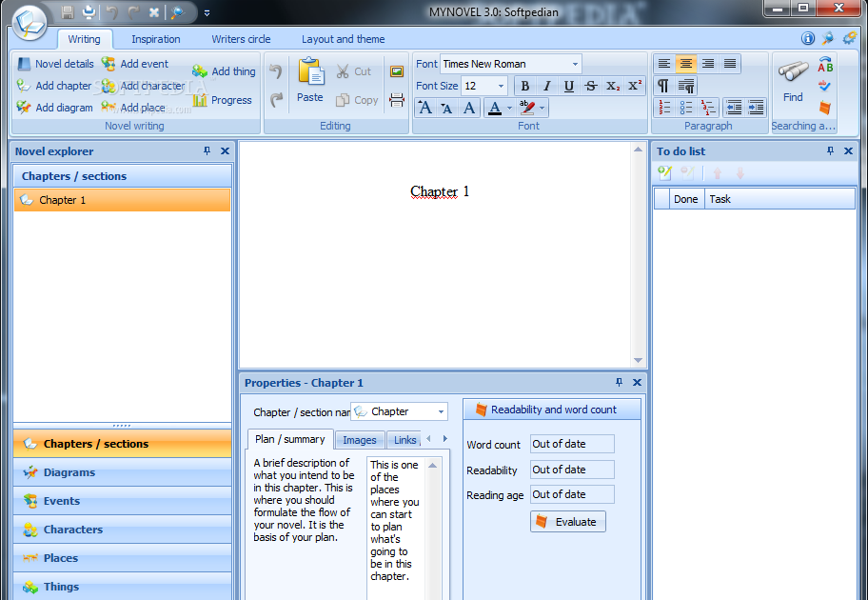Click the shrink font size icon
Image resolution: width=868 pixels, height=600 pixels.
[x=446, y=108]
